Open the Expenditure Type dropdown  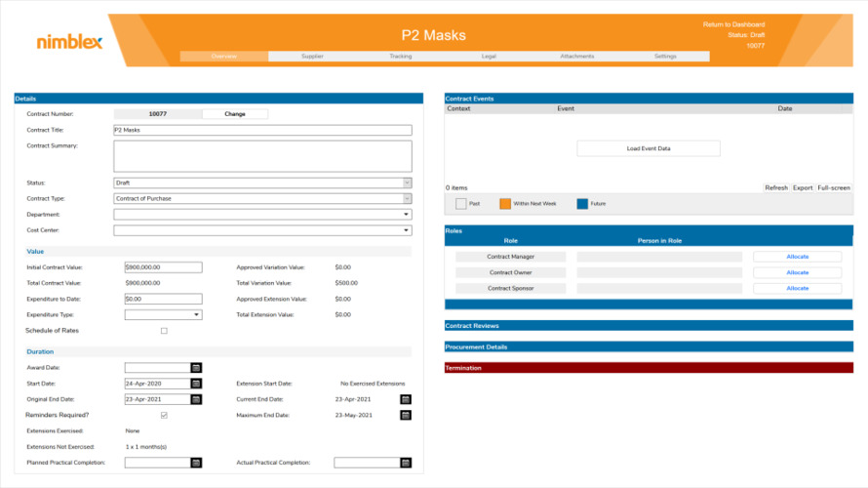pyautogui.click(x=196, y=315)
